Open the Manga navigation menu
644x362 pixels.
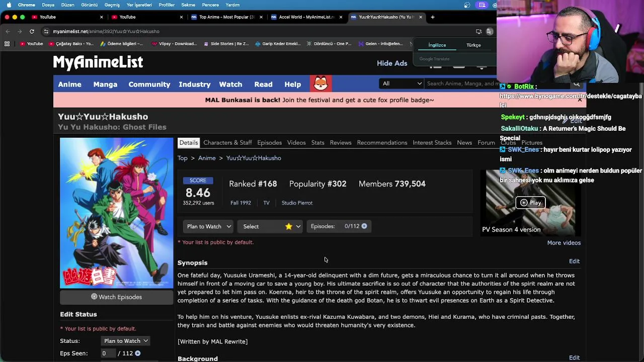click(105, 84)
